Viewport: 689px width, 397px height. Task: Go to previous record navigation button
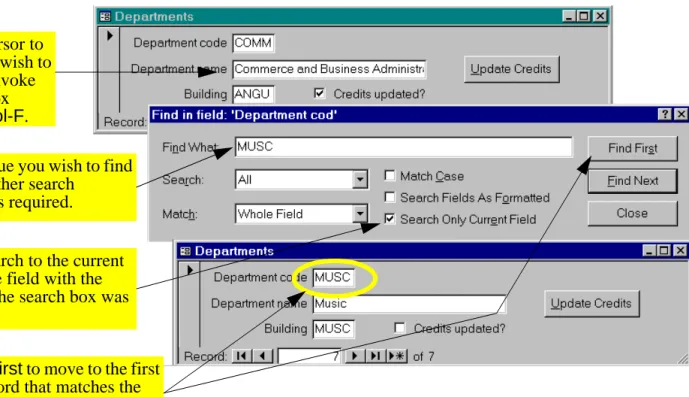point(263,356)
